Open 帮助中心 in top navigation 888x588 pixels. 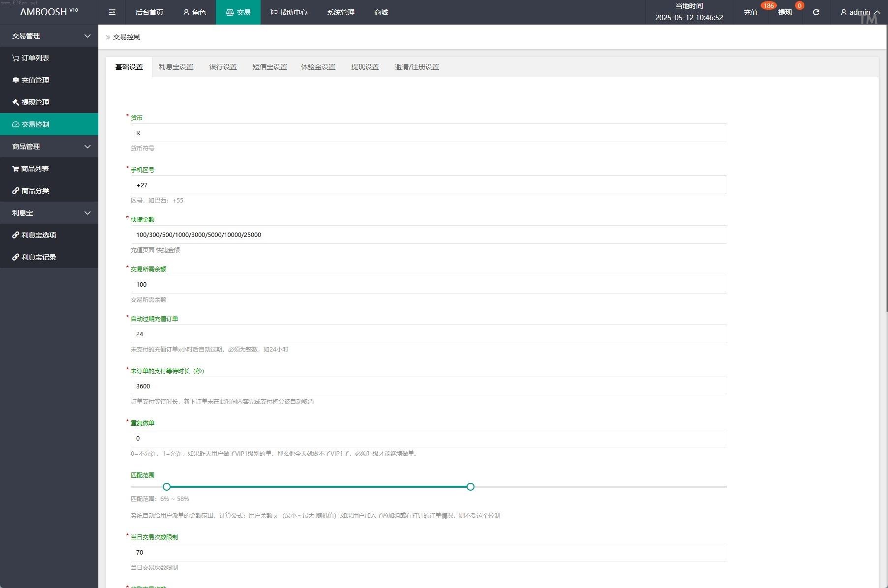click(x=289, y=12)
